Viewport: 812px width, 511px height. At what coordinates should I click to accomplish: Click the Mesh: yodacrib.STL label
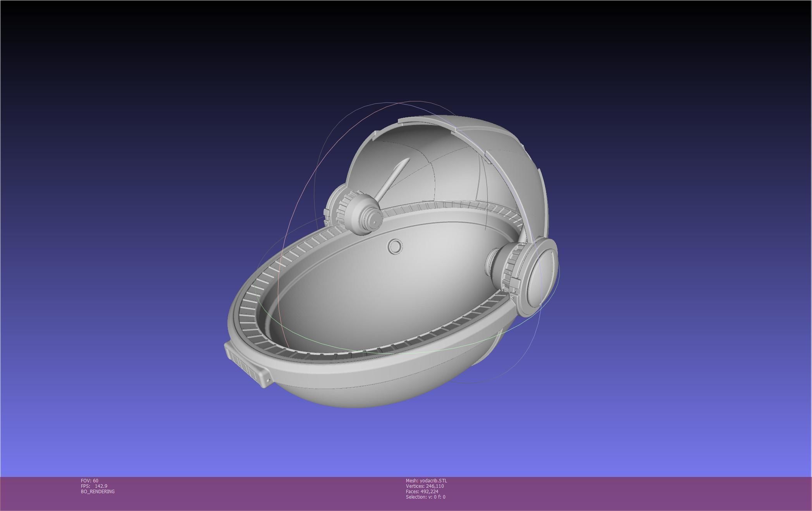coord(426,481)
